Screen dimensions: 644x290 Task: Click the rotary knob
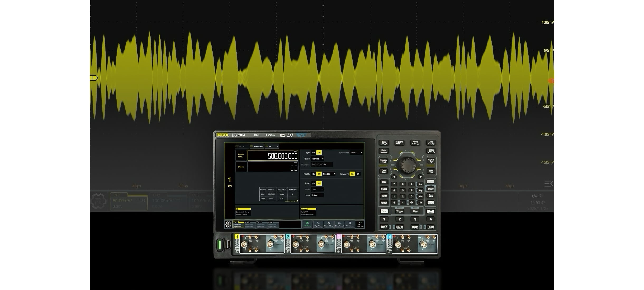coord(408,165)
